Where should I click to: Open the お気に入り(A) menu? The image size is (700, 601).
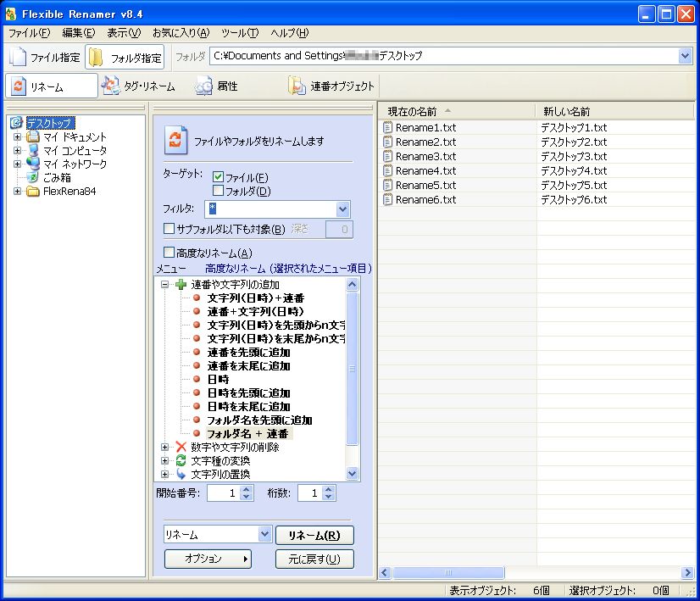click(x=181, y=33)
